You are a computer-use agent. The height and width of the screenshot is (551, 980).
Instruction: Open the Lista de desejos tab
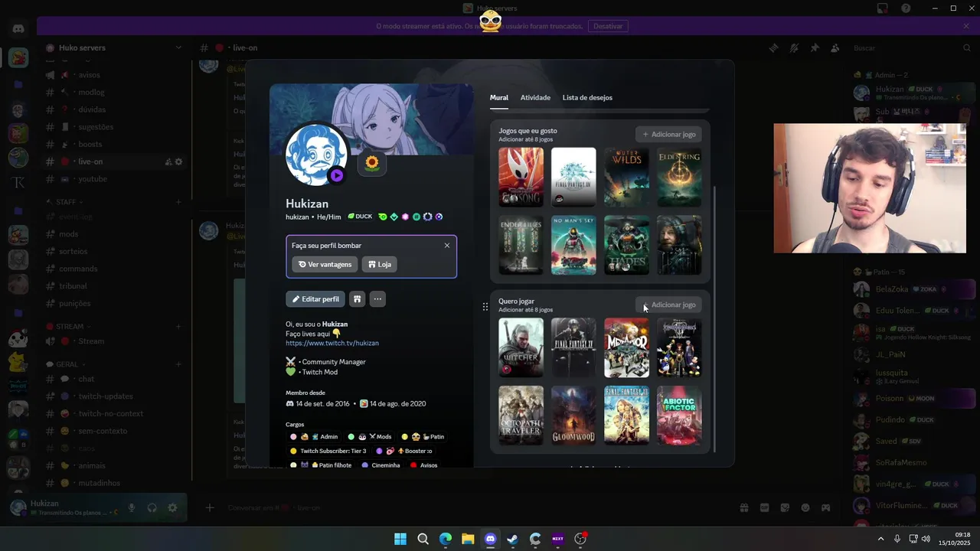coord(587,97)
